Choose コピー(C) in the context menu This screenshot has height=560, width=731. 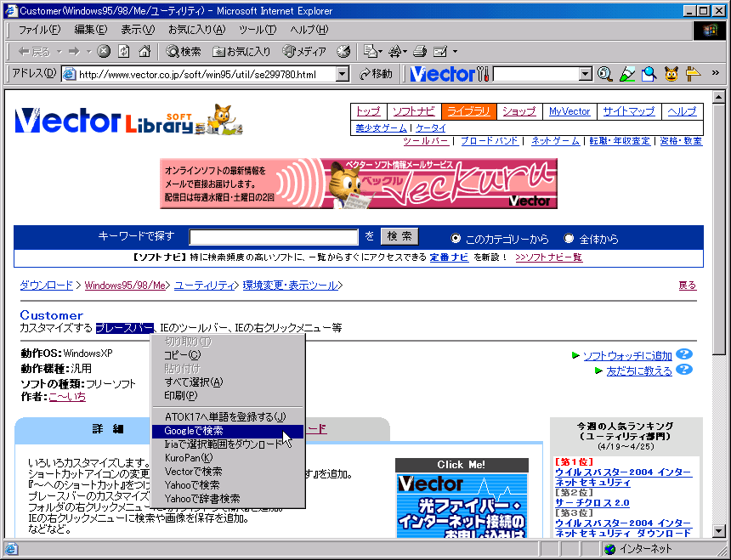pos(228,355)
